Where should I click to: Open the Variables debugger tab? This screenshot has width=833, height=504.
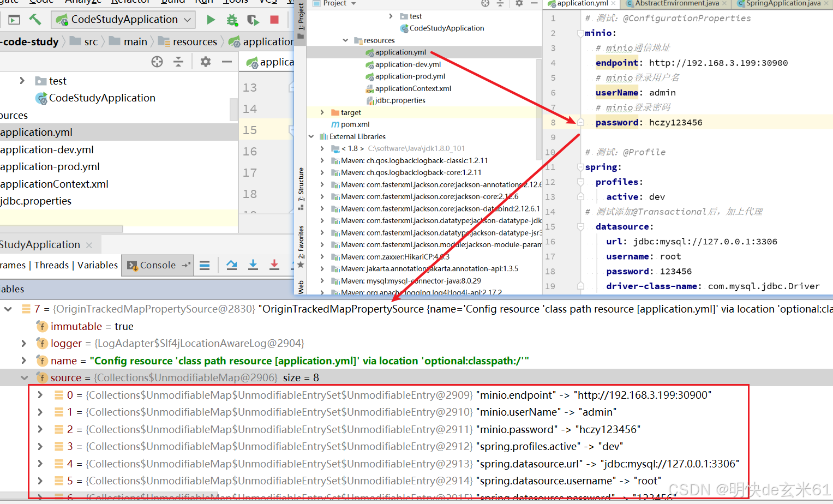pos(98,265)
